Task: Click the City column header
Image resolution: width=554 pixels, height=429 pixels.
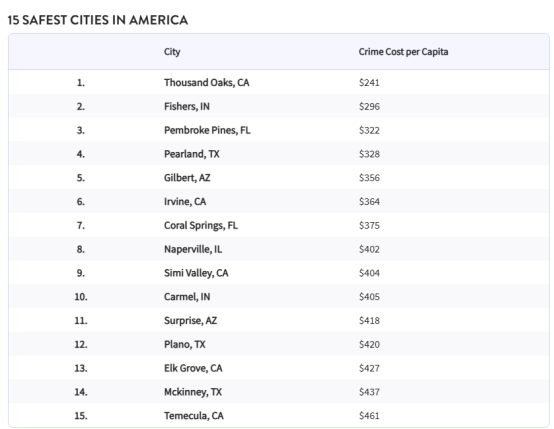Action: click(x=172, y=52)
